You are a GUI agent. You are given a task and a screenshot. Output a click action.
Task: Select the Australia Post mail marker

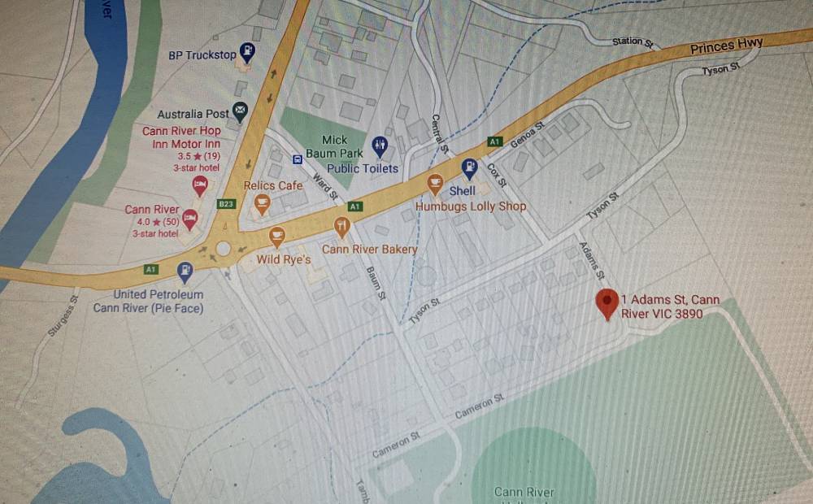pyautogui.click(x=240, y=111)
